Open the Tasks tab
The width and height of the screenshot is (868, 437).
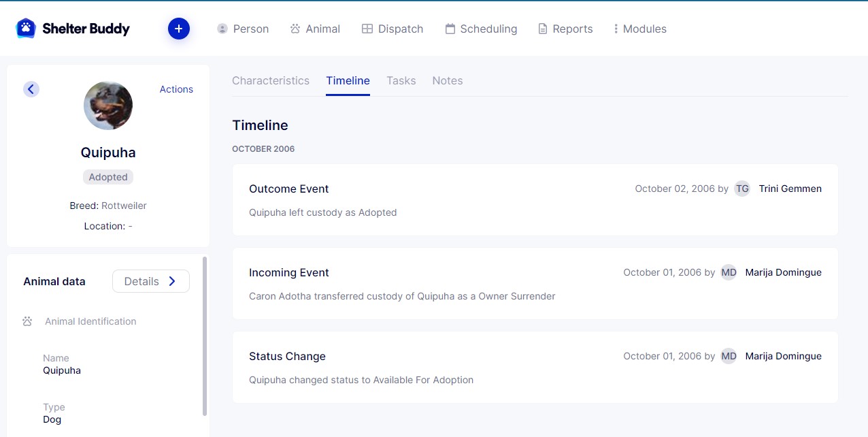pos(401,80)
